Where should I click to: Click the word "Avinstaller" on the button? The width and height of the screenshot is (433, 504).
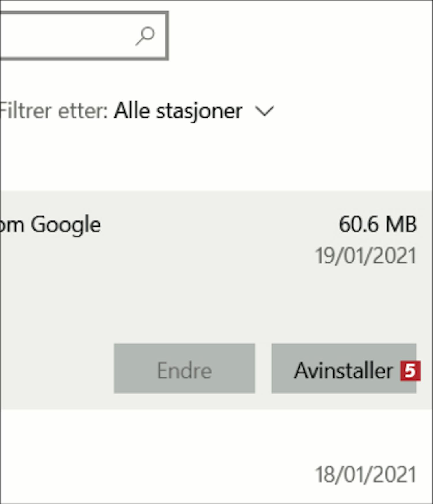click(344, 371)
